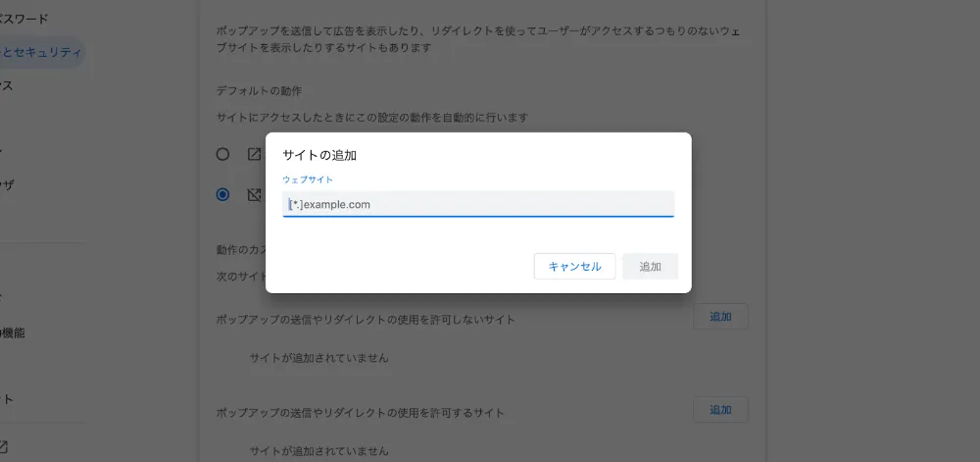Open プライバシーとセキュリティ sidebar item
980x462 pixels.
(x=41, y=53)
